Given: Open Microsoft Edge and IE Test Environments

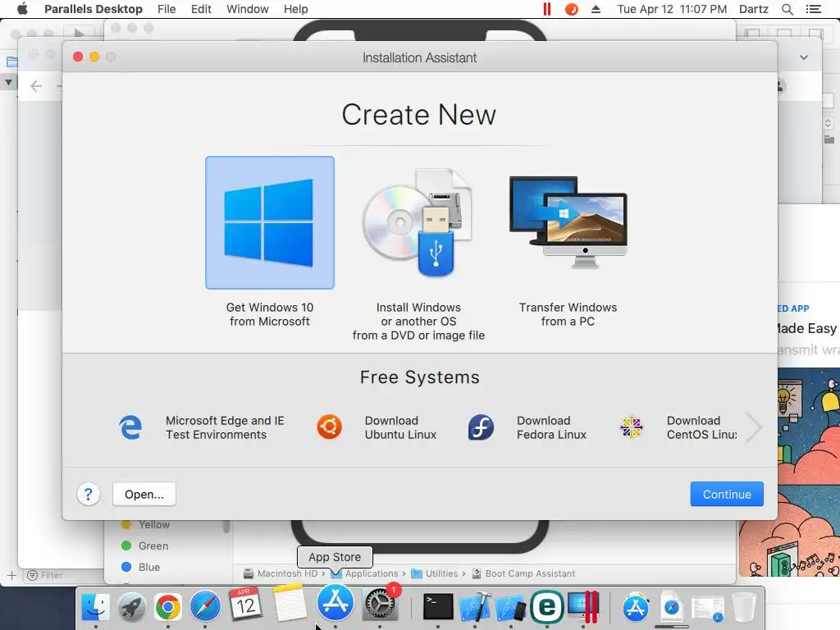Looking at the screenshot, I should pos(225,427).
